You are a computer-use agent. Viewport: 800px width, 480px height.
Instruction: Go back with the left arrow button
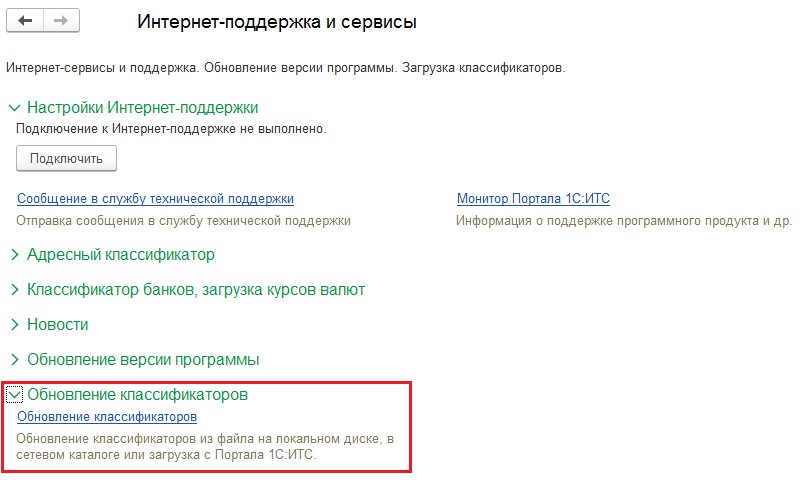pyautogui.click(x=25, y=21)
